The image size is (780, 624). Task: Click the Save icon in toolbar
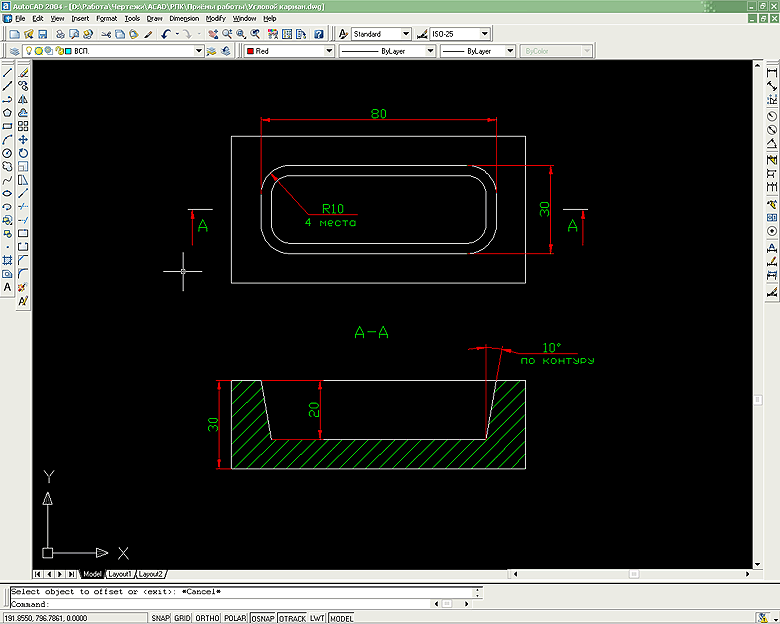pos(42,34)
